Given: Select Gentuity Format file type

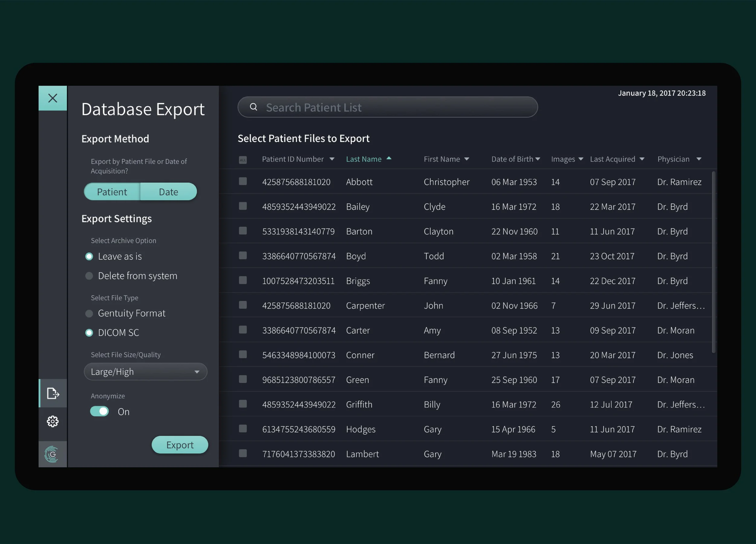Looking at the screenshot, I should click(89, 313).
